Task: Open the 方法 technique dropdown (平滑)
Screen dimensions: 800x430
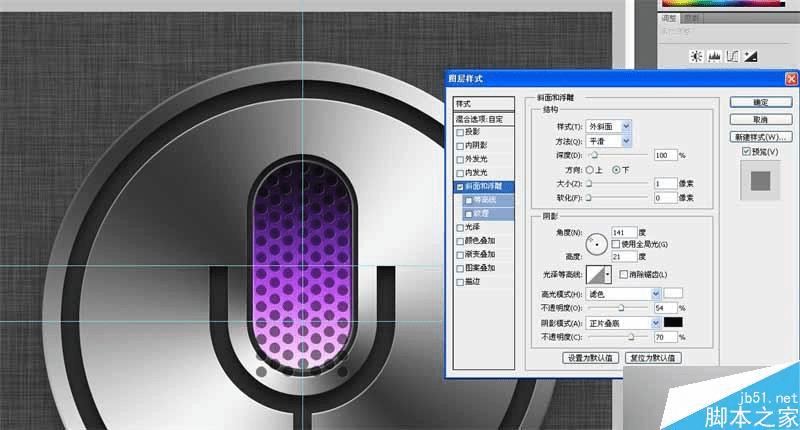Action: (608, 141)
